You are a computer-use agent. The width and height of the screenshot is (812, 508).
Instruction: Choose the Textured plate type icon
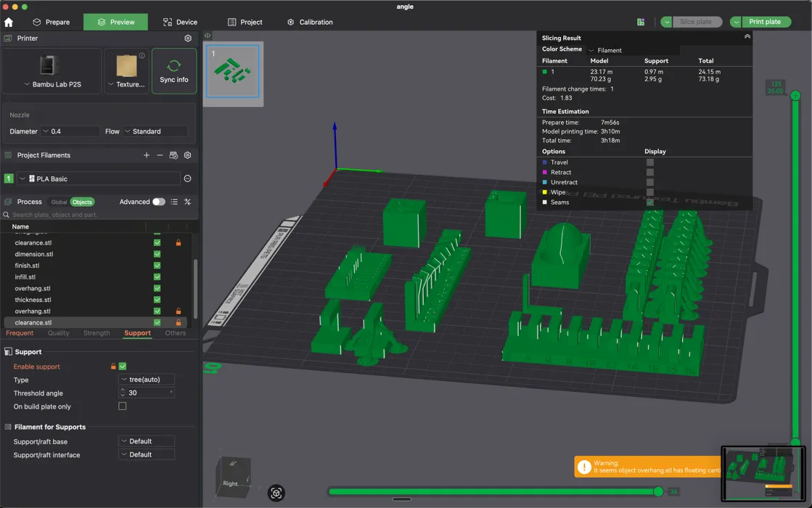pos(126,66)
